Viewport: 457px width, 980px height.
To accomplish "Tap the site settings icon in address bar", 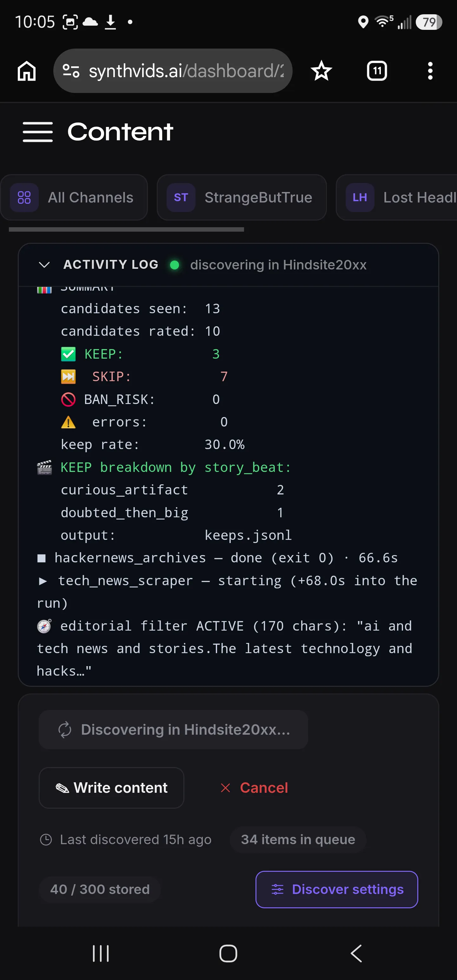I will (x=71, y=71).
